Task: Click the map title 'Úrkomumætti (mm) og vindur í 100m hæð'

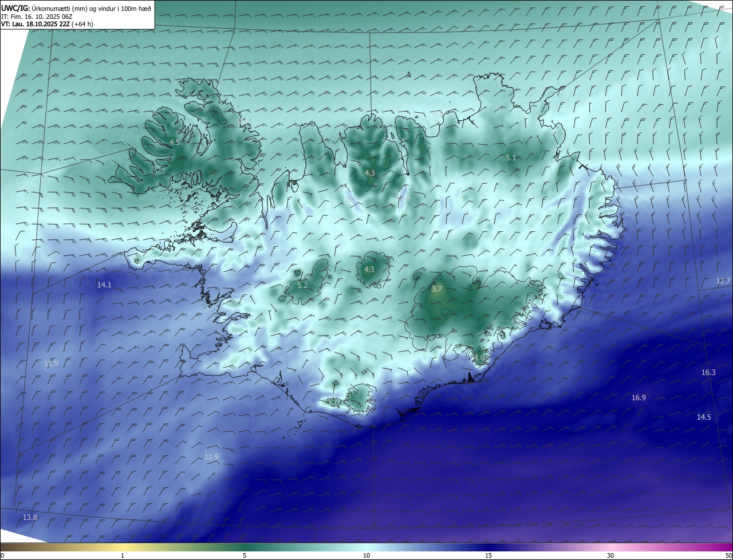Action: tap(92, 8)
